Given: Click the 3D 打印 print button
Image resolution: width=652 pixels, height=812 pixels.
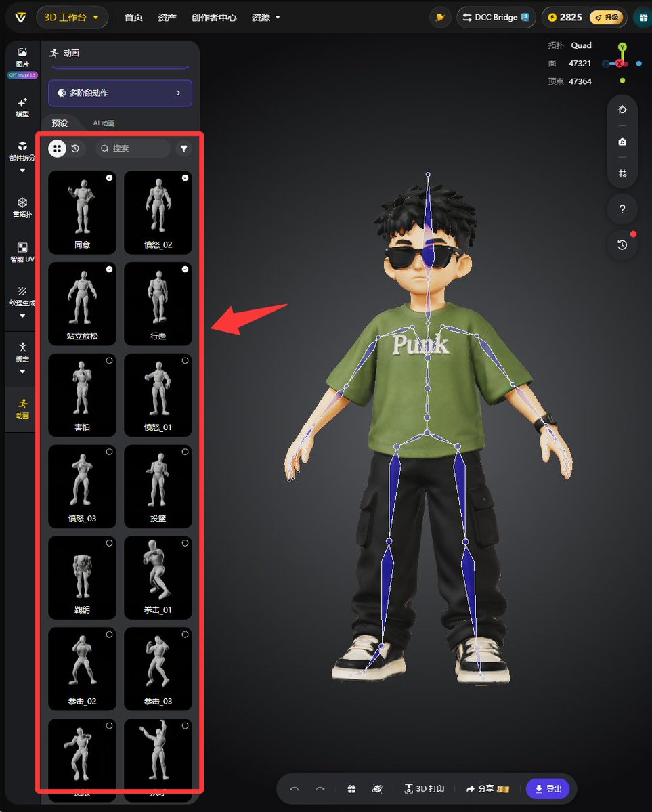Looking at the screenshot, I should (424, 789).
